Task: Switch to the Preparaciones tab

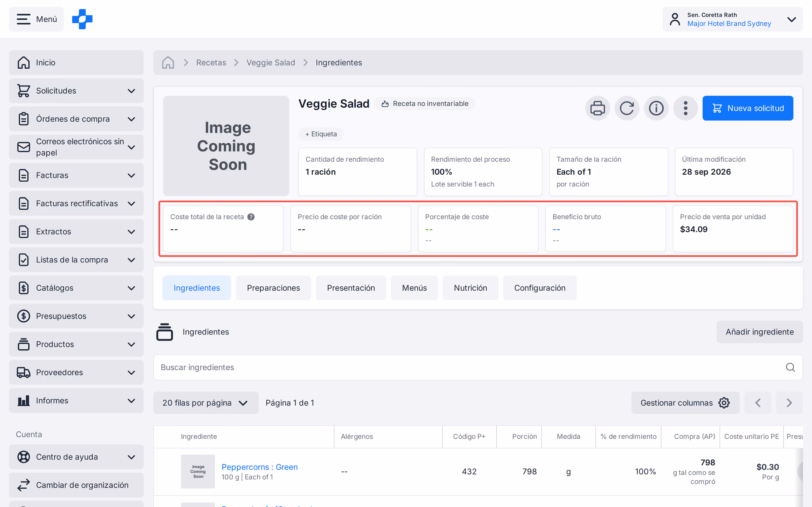Action: [273, 288]
